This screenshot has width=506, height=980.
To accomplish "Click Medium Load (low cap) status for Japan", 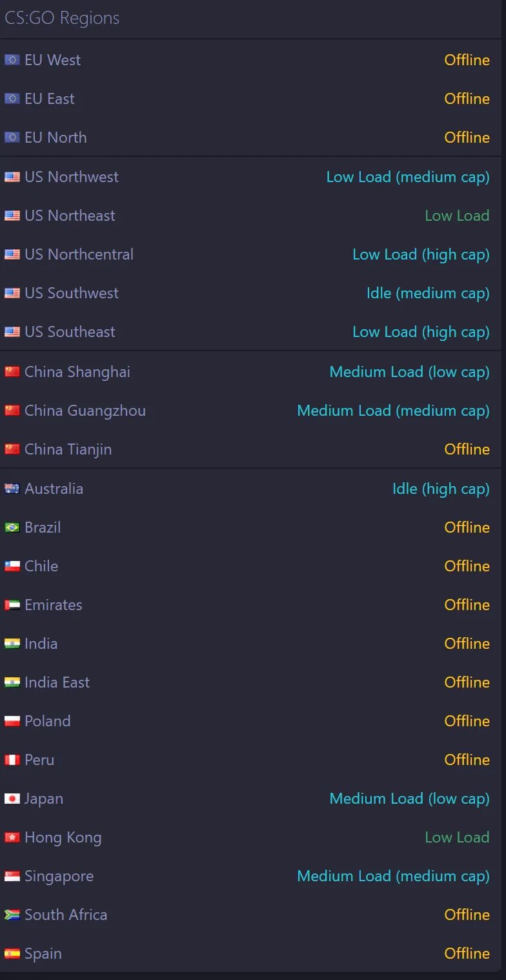I will [x=409, y=799].
